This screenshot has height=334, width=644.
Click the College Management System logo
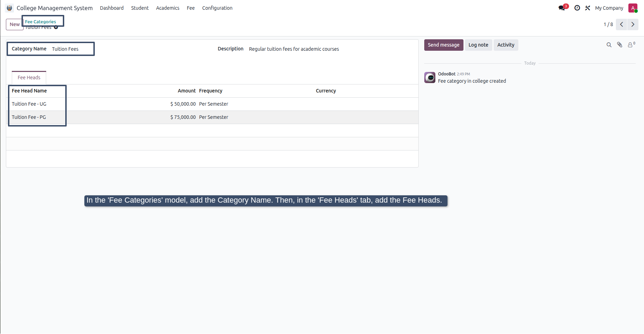point(9,8)
